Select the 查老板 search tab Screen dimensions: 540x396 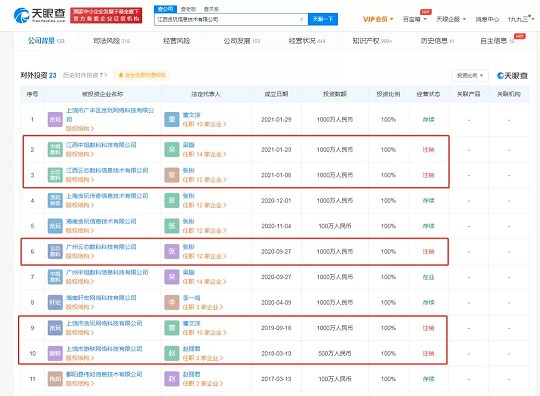pyautogui.click(x=188, y=9)
